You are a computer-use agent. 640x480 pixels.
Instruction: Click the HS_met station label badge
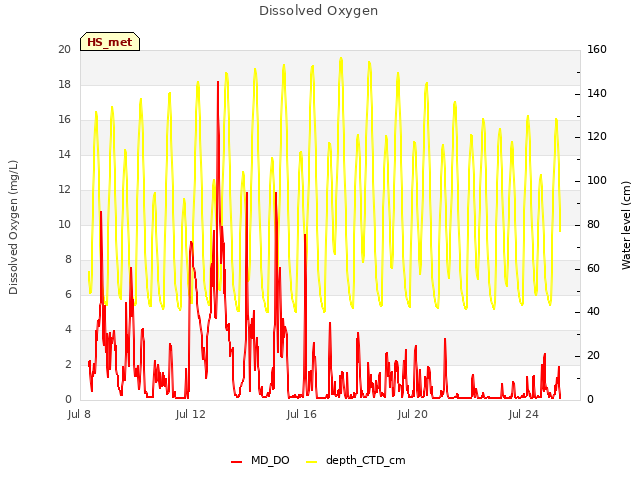click(110, 42)
